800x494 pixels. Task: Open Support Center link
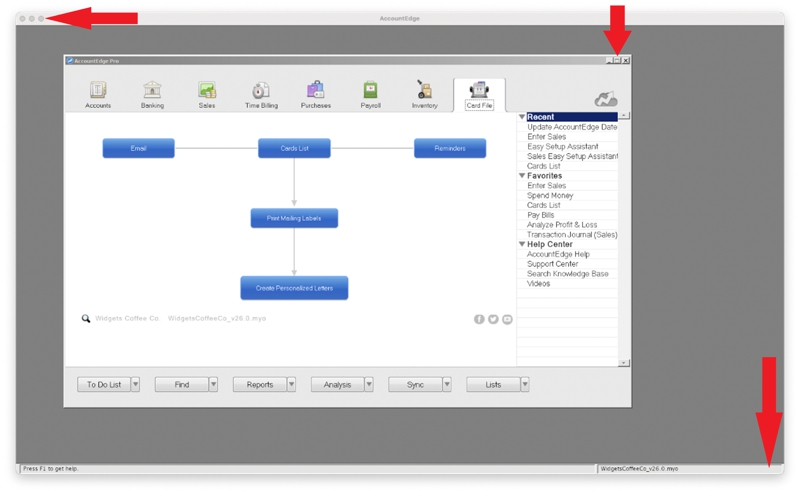[x=553, y=264]
